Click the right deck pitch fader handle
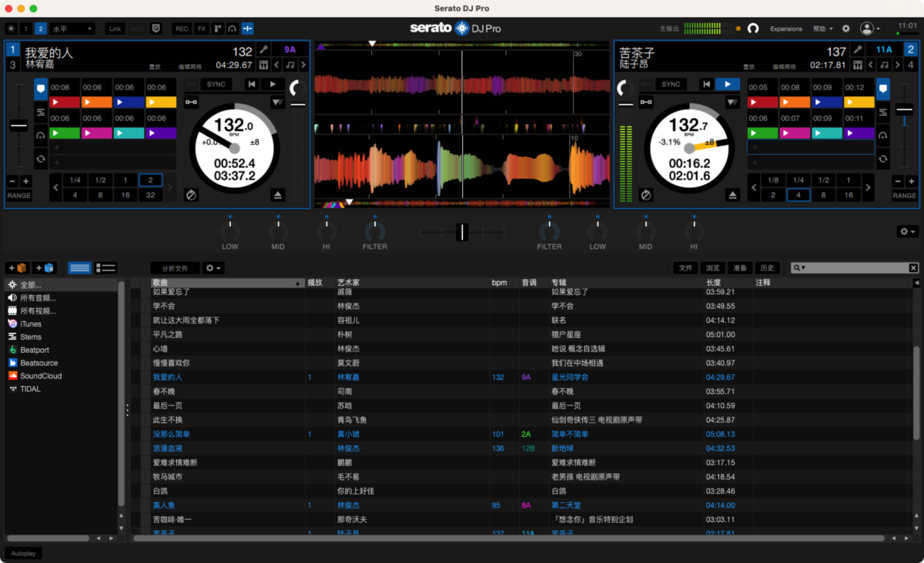The height and width of the screenshot is (563, 924). pos(905,111)
